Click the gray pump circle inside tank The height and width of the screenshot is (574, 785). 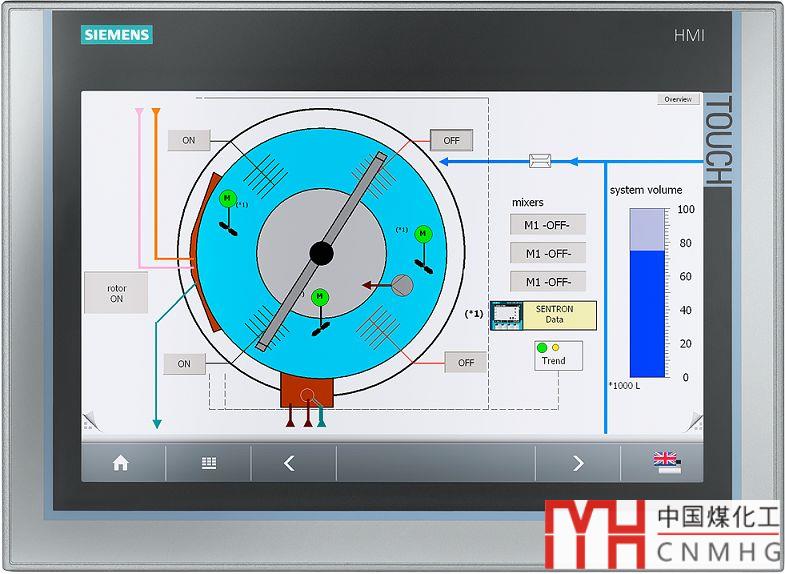[x=401, y=285]
